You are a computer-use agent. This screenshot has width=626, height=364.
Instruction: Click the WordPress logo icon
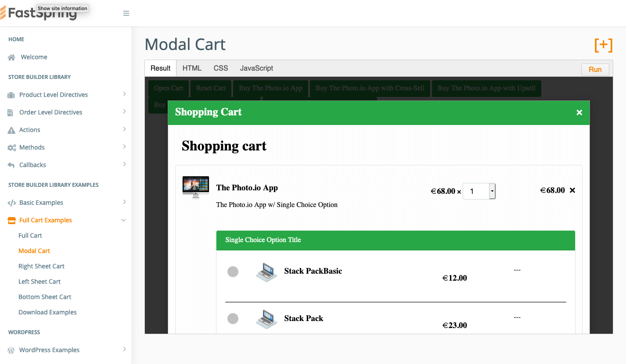point(11,350)
